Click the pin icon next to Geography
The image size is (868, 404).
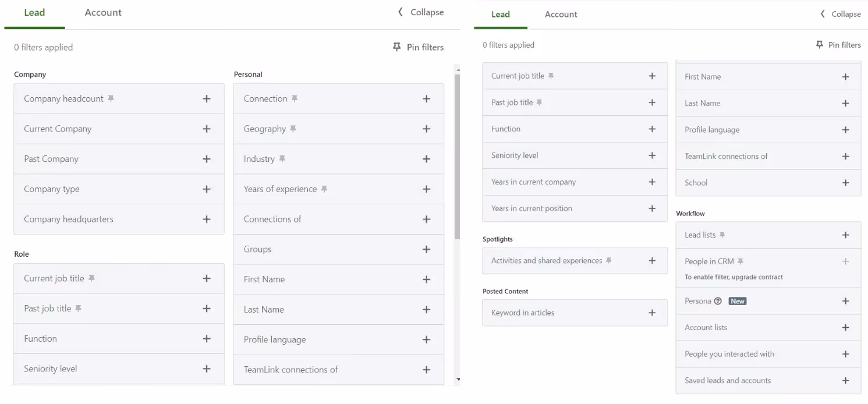tap(293, 129)
